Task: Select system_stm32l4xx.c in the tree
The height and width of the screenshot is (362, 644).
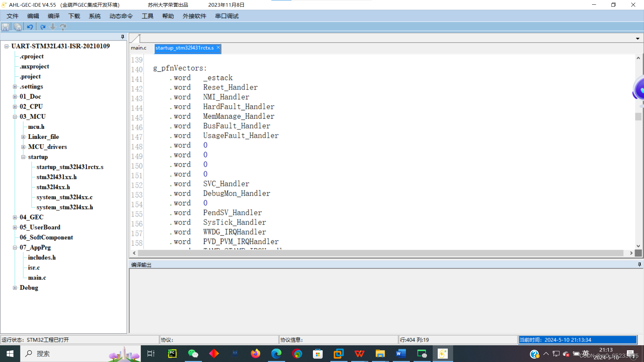Action: [x=64, y=197]
